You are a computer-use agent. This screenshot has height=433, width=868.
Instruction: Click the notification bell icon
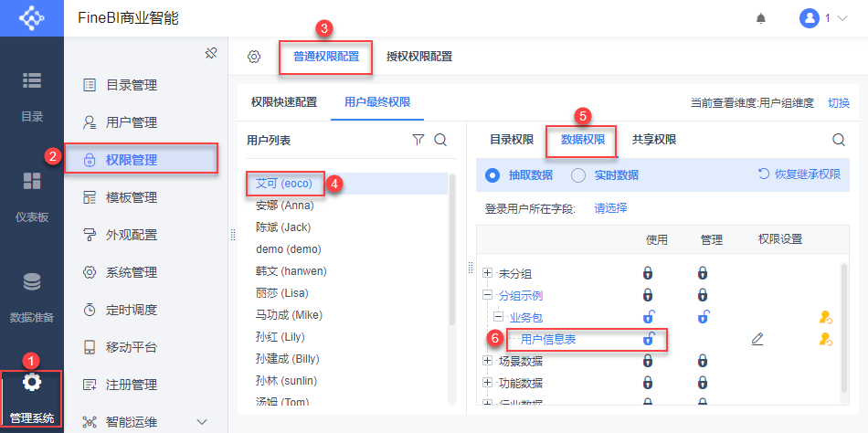[760, 18]
